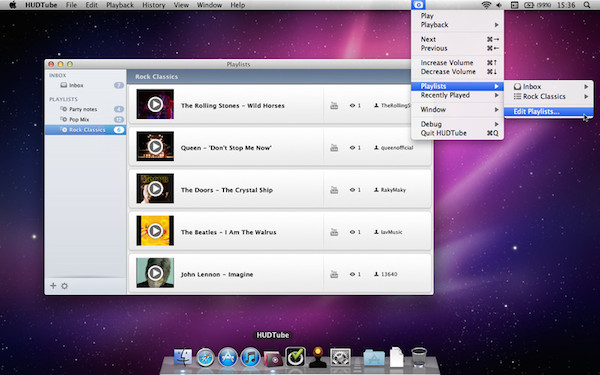Expand the Recently Played submenu

click(457, 95)
